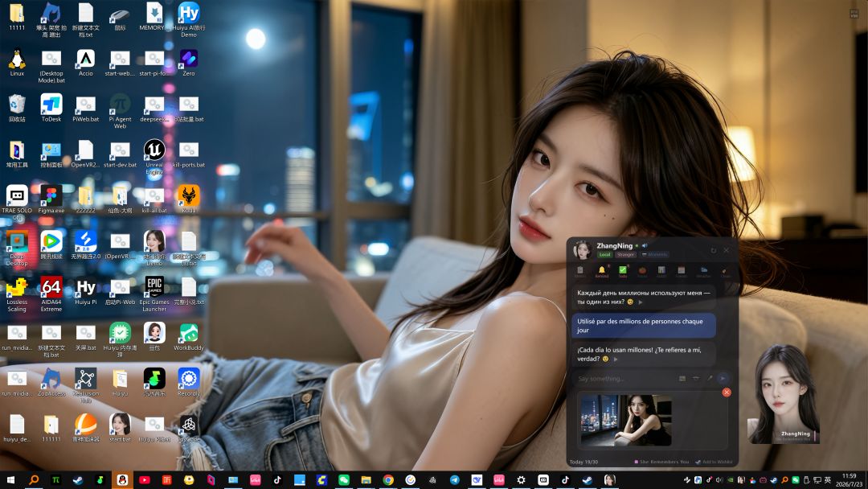Open Telegram from the taskbar
Image resolution: width=868 pixels, height=489 pixels.
454,480
